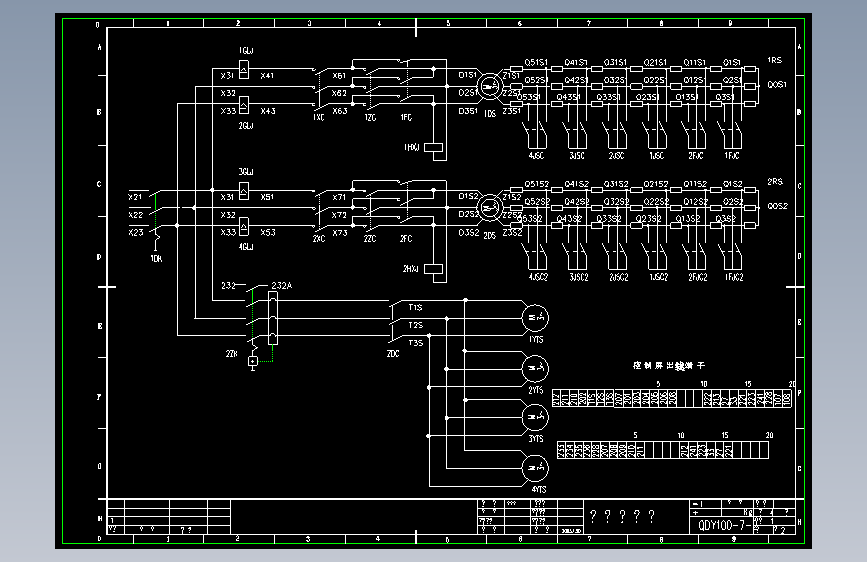Select the lower terminal strip table

click(x=662, y=450)
